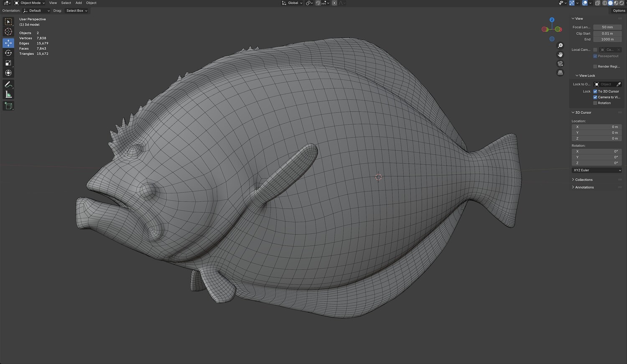Choose the Move tool

(8, 43)
